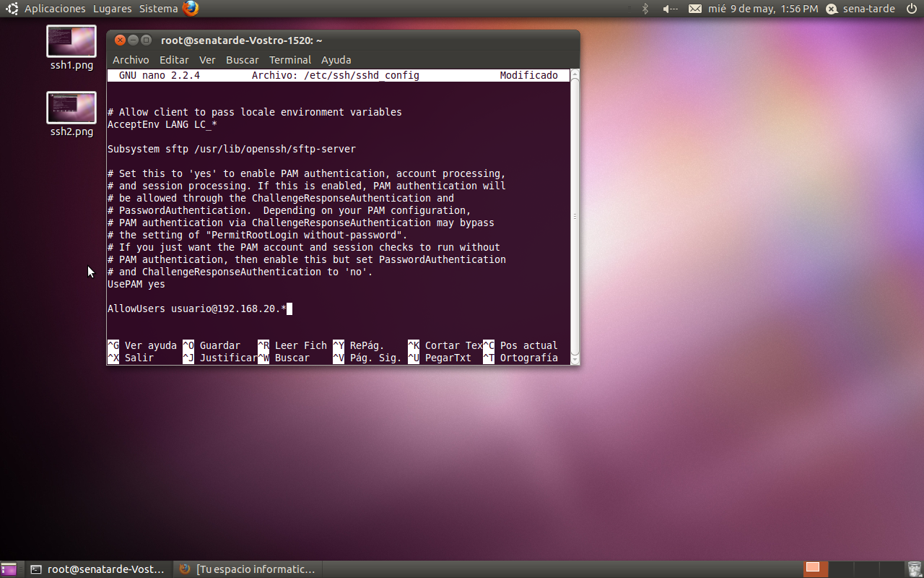The height and width of the screenshot is (578, 924).
Task: Switch to the root@senatarde terminal taskbar entry
Action: (x=97, y=569)
